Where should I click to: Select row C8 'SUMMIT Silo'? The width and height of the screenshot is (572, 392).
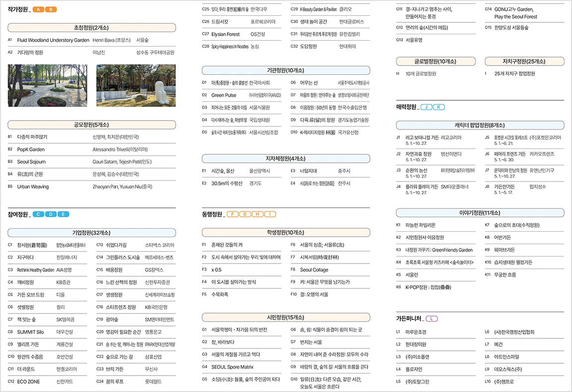tap(48, 332)
